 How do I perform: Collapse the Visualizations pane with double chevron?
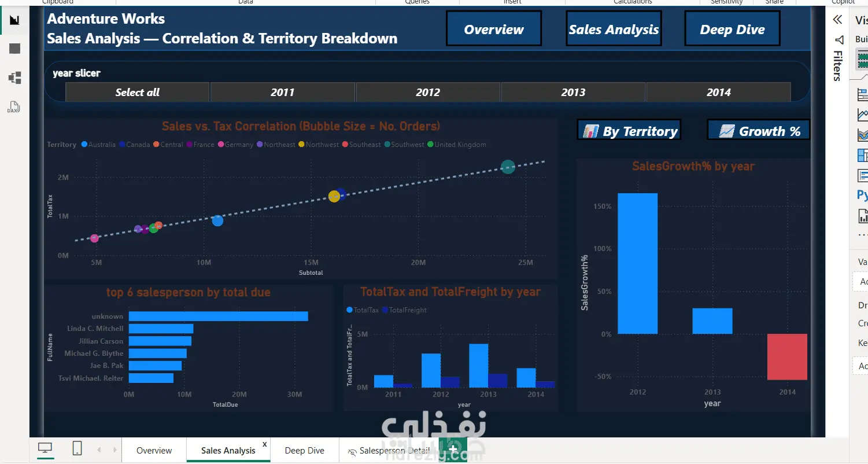pos(837,20)
